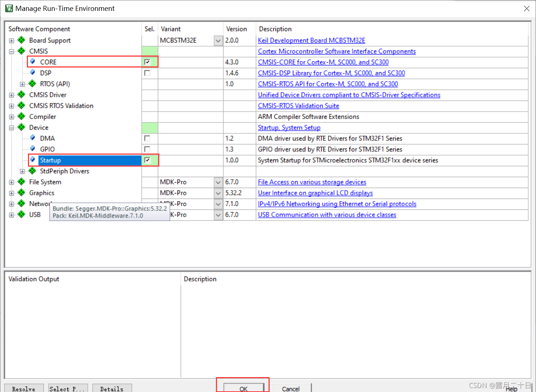536x392 pixels.
Task: Click the Device green diamond icon
Action: (x=21, y=127)
